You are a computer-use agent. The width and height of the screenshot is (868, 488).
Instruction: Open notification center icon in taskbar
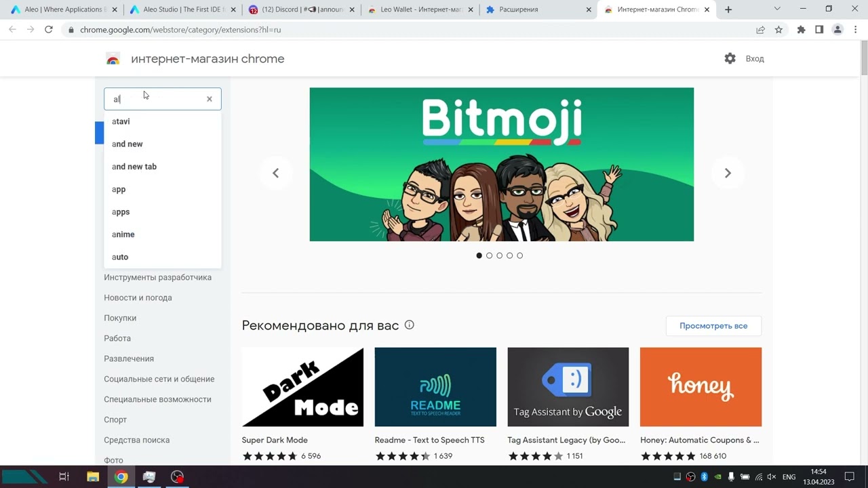[849, 477]
